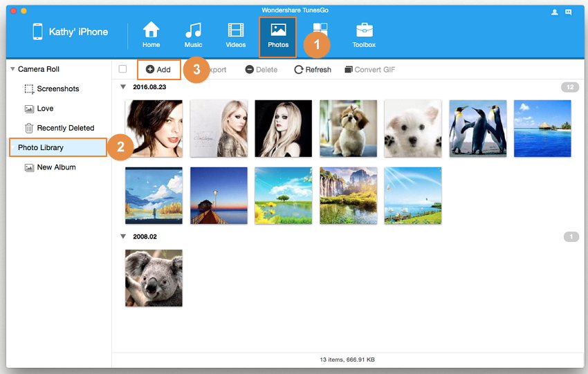Click the Add button
Screen dimensions: 588x374
click(158, 70)
